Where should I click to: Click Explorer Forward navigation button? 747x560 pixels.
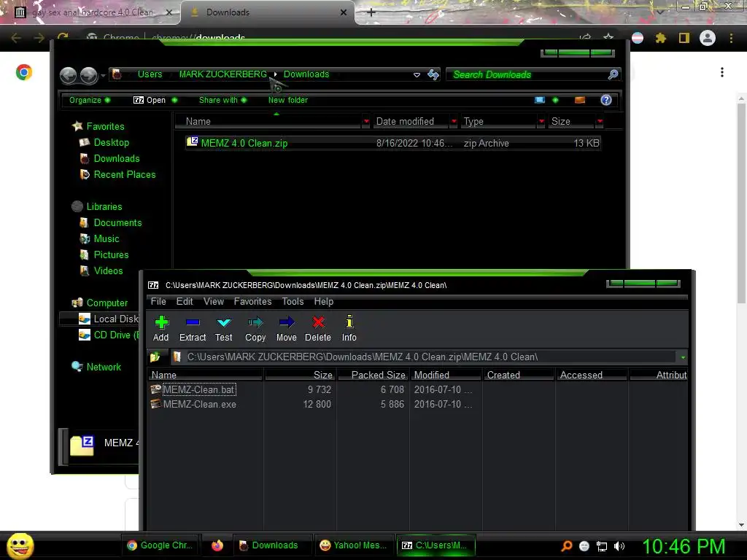coord(88,75)
